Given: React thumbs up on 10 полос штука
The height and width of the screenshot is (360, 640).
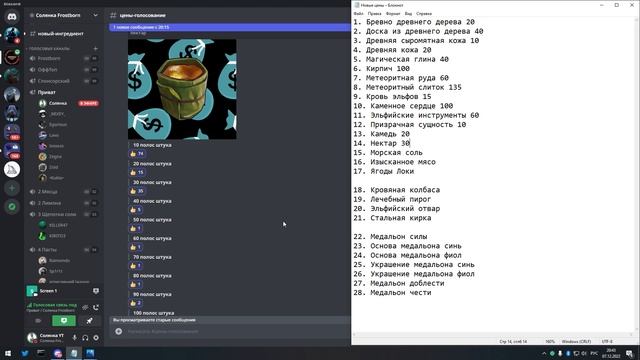Looking at the screenshot, I should coord(137,154).
